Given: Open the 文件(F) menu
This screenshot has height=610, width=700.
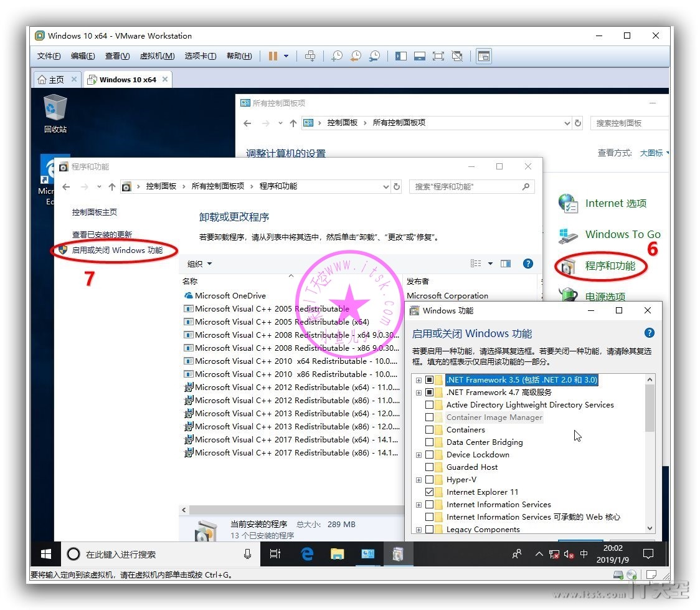Looking at the screenshot, I should pos(49,56).
